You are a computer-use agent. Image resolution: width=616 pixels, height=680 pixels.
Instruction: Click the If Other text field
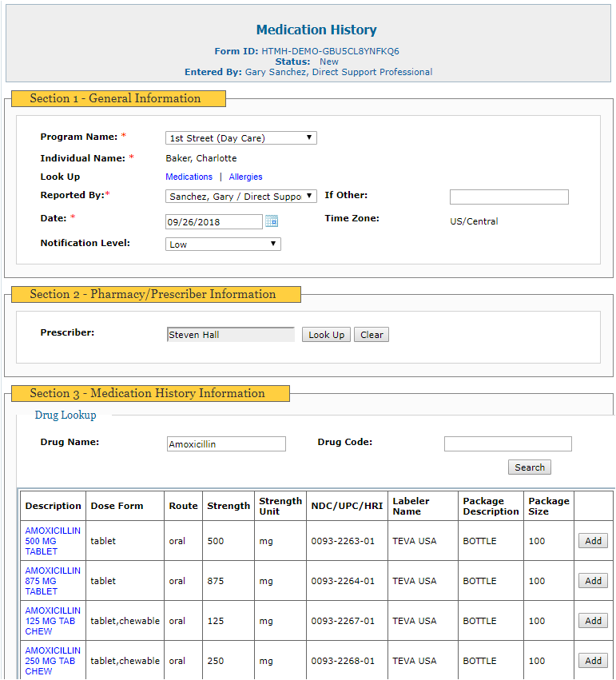(509, 197)
